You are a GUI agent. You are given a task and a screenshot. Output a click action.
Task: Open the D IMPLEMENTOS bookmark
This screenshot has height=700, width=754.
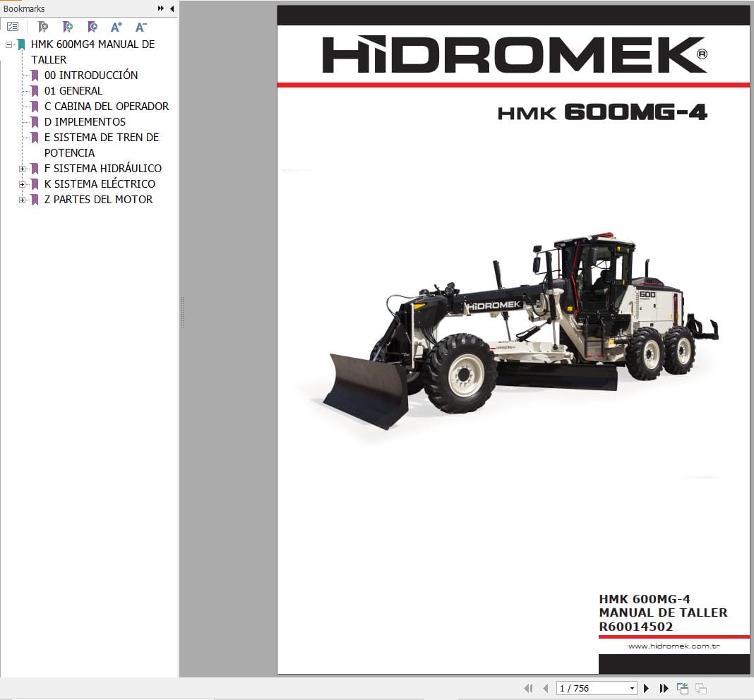(85, 122)
